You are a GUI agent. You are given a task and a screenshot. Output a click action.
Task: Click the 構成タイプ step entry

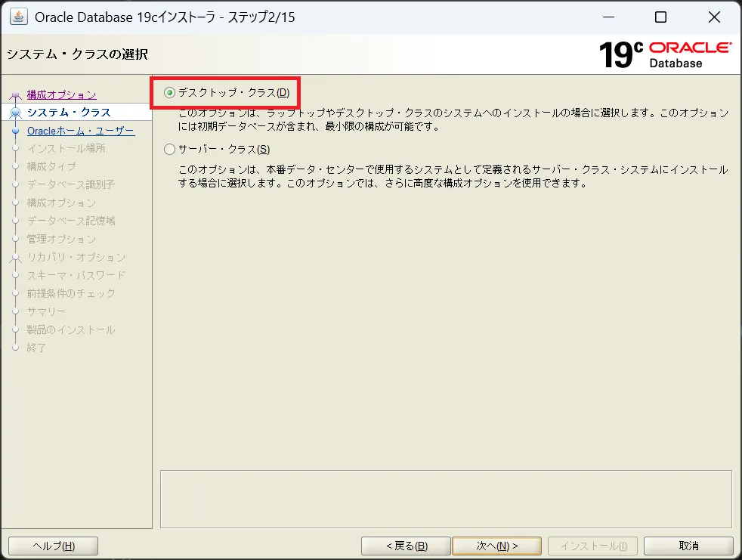click(x=51, y=166)
